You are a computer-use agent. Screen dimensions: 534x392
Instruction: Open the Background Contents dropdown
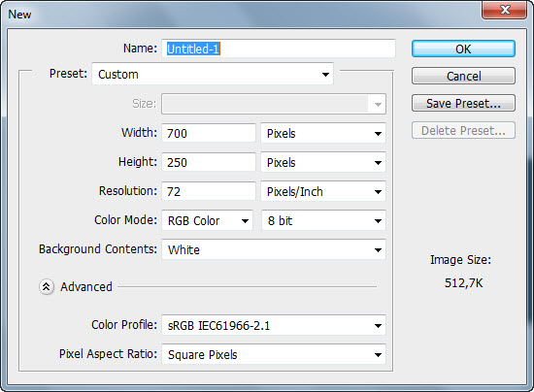274,249
